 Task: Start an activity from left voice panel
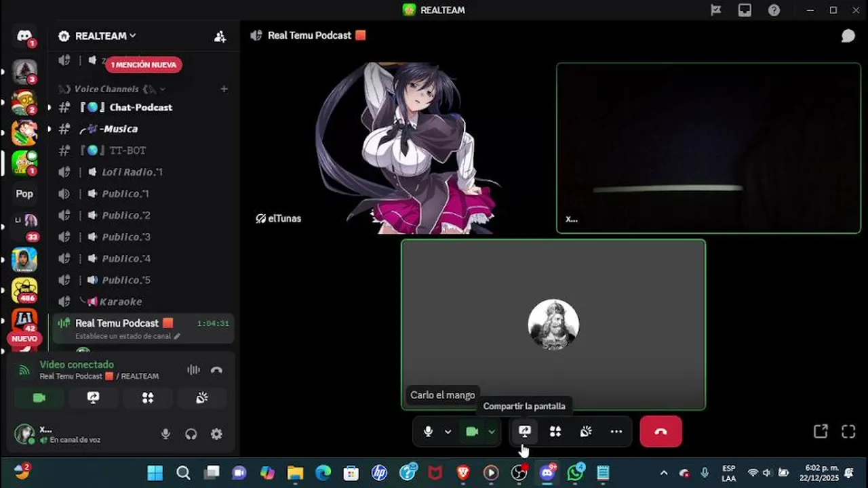[148, 398]
